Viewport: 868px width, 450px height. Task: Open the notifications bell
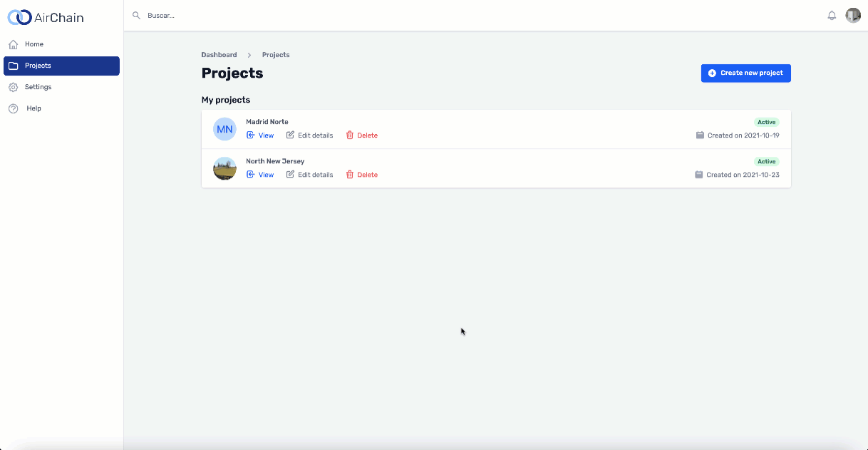(x=832, y=16)
